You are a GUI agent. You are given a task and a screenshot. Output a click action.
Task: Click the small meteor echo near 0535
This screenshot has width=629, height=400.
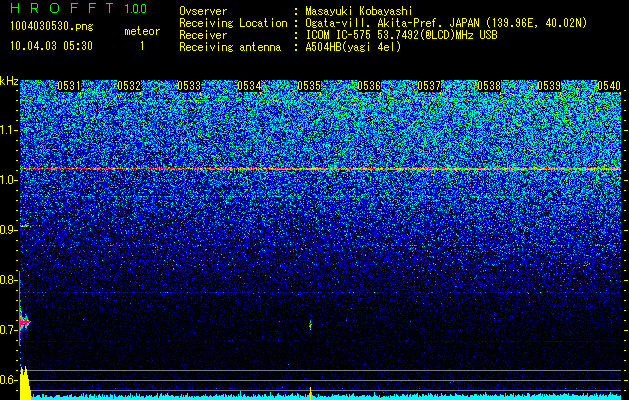click(310, 324)
